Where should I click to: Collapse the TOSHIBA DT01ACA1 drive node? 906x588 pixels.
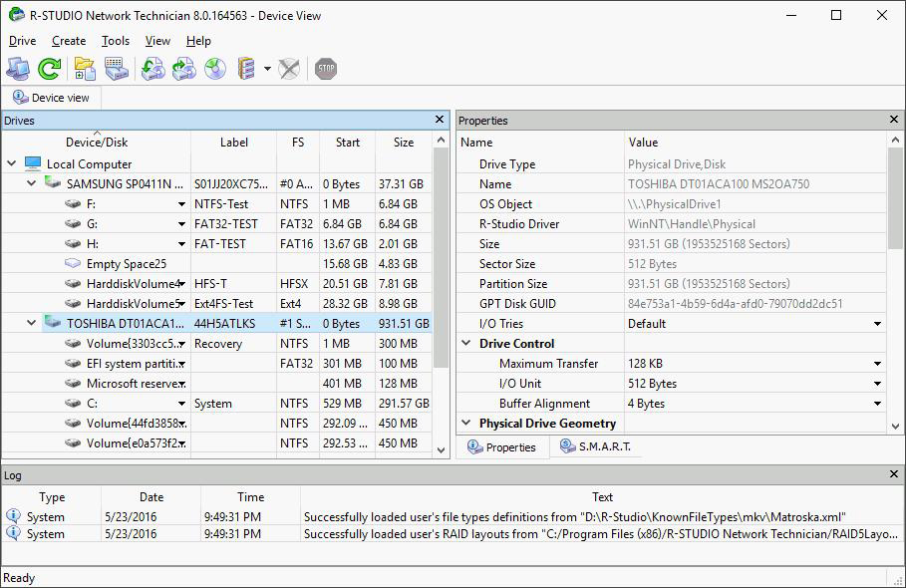coord(32,323)
